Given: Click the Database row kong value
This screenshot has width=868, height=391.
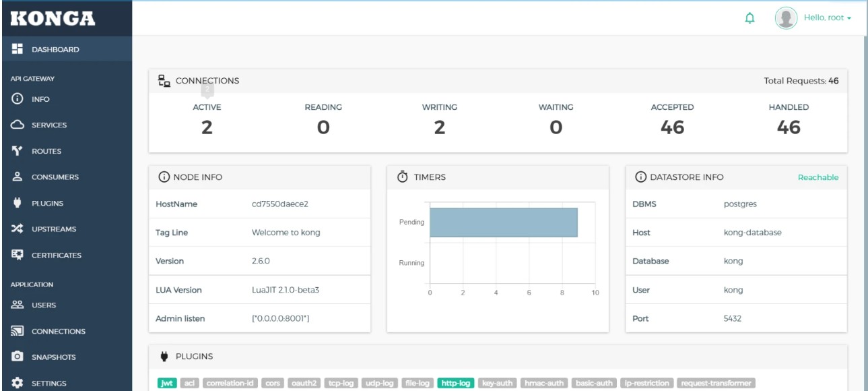Looking at the screenshot, I should [x=733, y=261].
